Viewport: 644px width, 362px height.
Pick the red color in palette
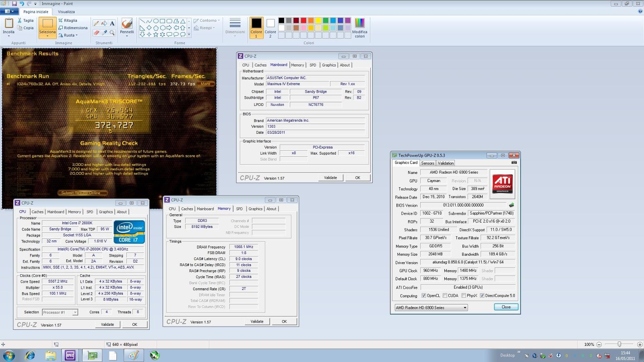(303, 21)
